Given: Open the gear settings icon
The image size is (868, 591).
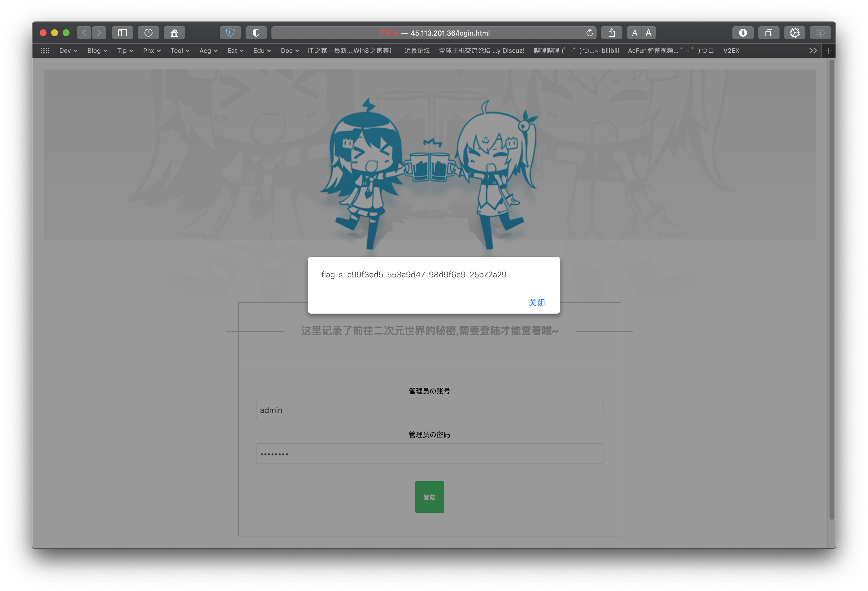Looking at the screenshot, I should point(794,33).
